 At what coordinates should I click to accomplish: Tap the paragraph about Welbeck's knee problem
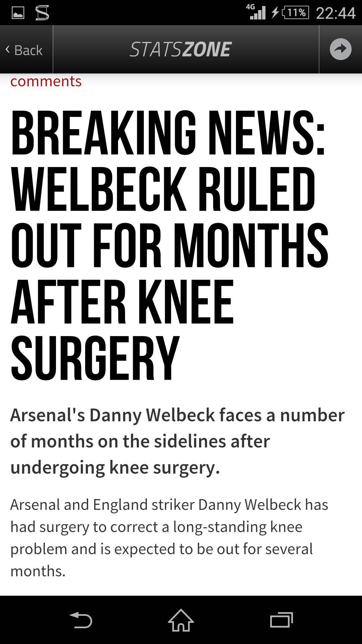click(169, 538)
